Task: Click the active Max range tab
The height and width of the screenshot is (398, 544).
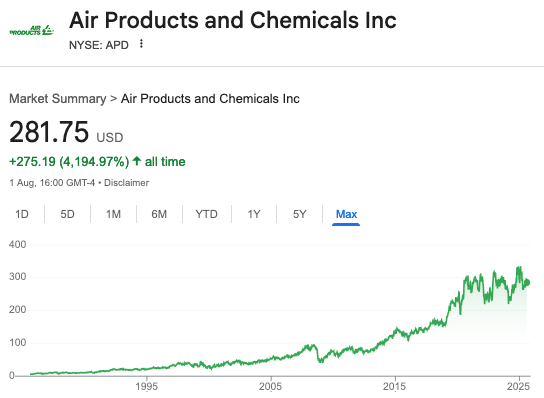Action: coord(346,214)
